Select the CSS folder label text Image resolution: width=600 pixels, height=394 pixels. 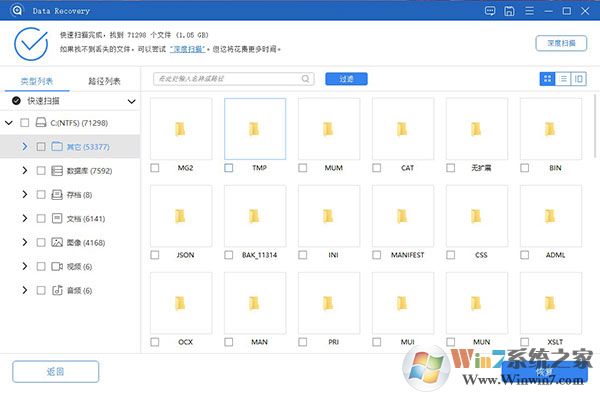481,255
